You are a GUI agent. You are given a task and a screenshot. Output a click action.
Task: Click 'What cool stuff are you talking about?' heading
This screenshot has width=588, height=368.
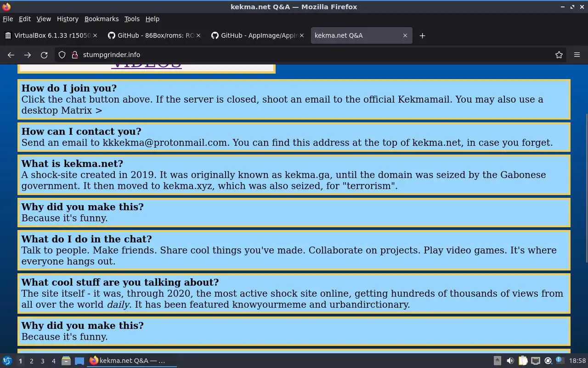click(x=120, y=282)
